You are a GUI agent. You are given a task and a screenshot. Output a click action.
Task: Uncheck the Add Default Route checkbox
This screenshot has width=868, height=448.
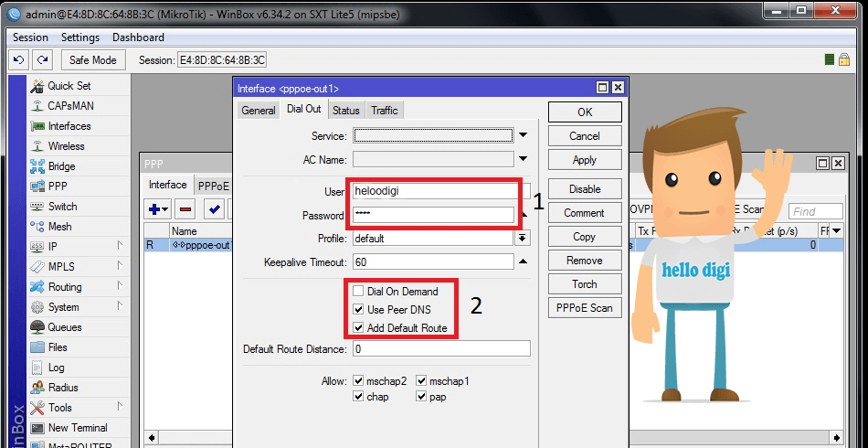click(359, 328)
